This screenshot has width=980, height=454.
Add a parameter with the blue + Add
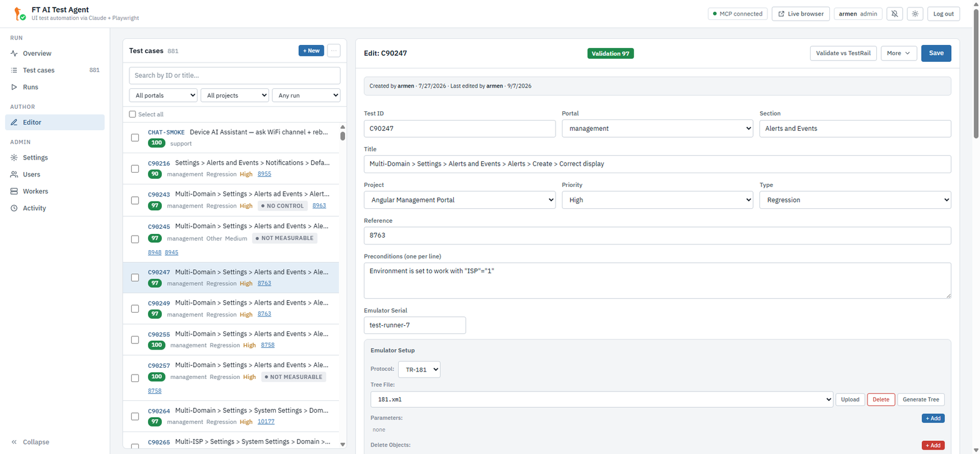tap(932, 418)
